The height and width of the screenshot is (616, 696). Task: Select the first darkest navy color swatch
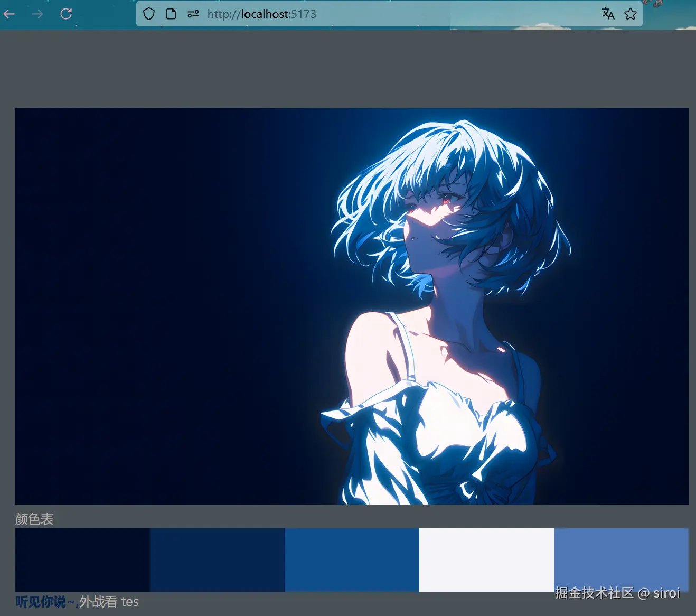(82, 559)
